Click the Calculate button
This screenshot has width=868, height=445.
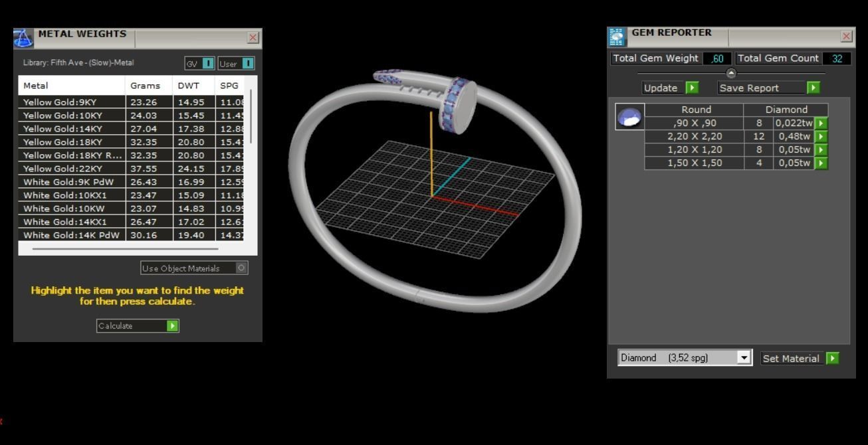pyautogui.click(x=138, y=325)
